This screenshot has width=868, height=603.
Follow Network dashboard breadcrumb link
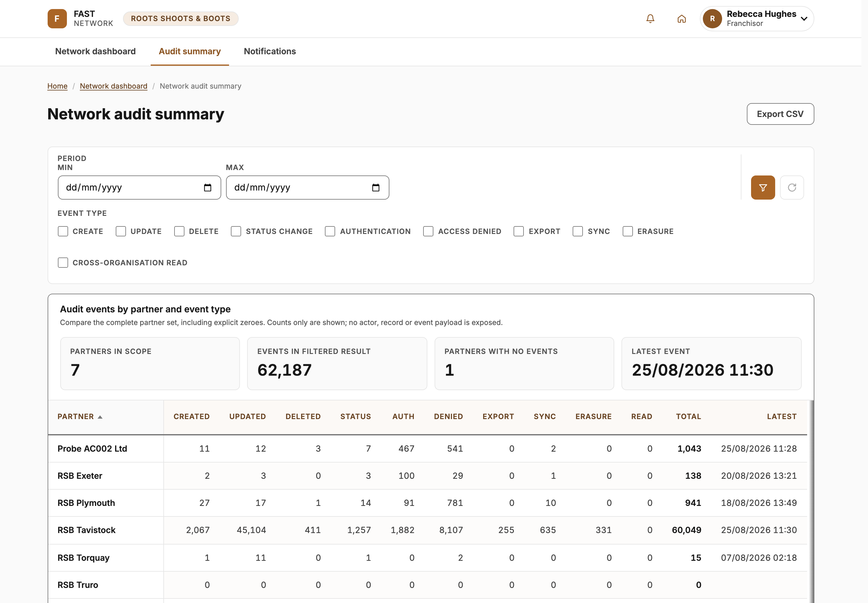(x=113, y=86)
